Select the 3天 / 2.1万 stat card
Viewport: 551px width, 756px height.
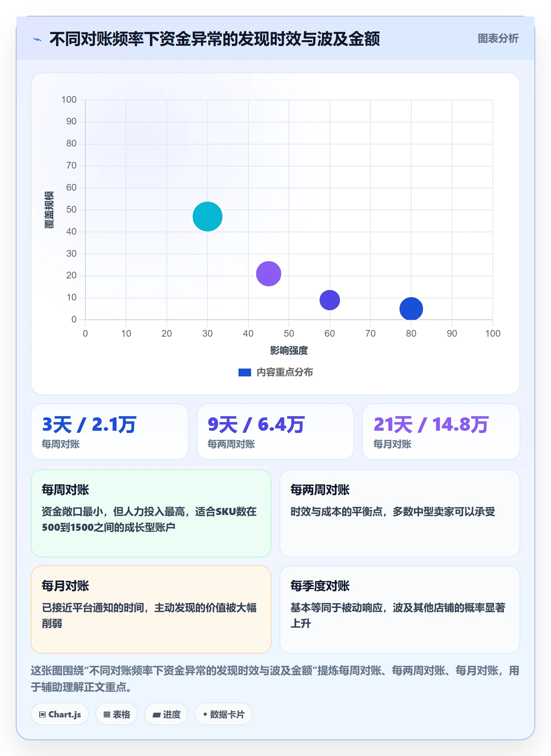pyautogui.click(x=110, y=432)
